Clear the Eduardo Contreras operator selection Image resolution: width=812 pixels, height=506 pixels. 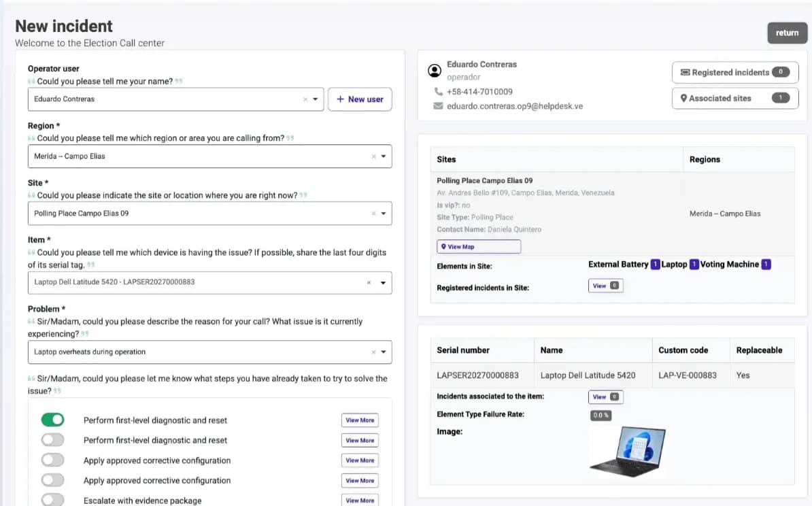(305, 99)
